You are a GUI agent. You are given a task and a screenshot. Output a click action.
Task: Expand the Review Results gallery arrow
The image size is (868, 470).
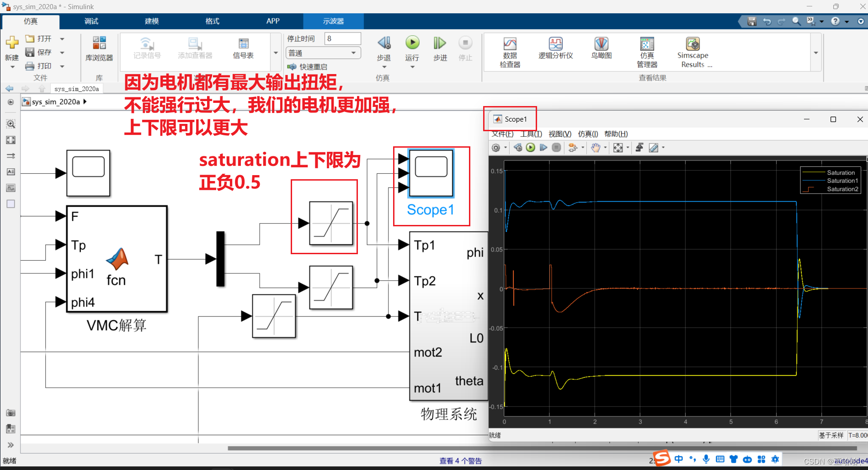click(816, 53)
